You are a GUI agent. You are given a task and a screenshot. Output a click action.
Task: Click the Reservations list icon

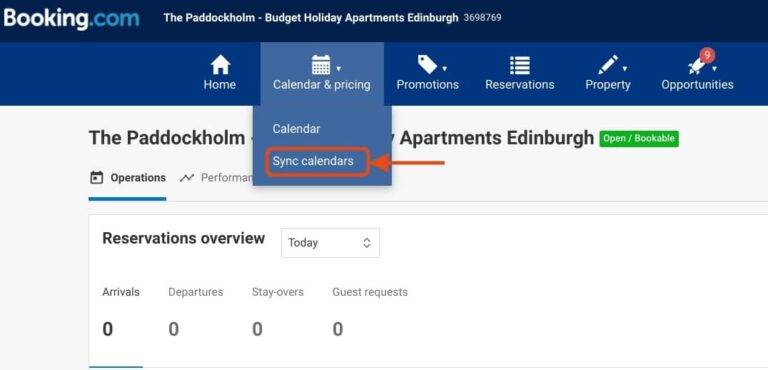tap(520, 65)
